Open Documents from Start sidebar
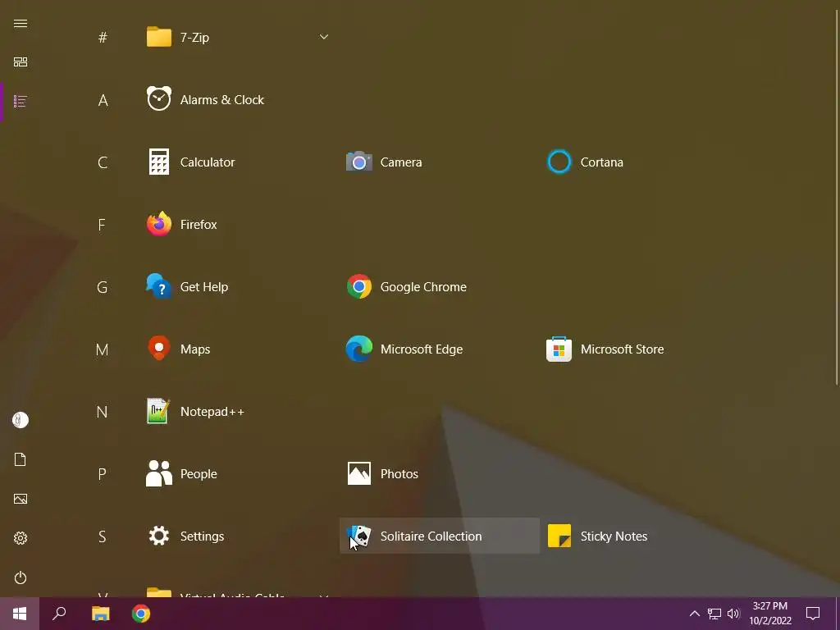Viewport: 840px width, 630px height. pos(21,459)
